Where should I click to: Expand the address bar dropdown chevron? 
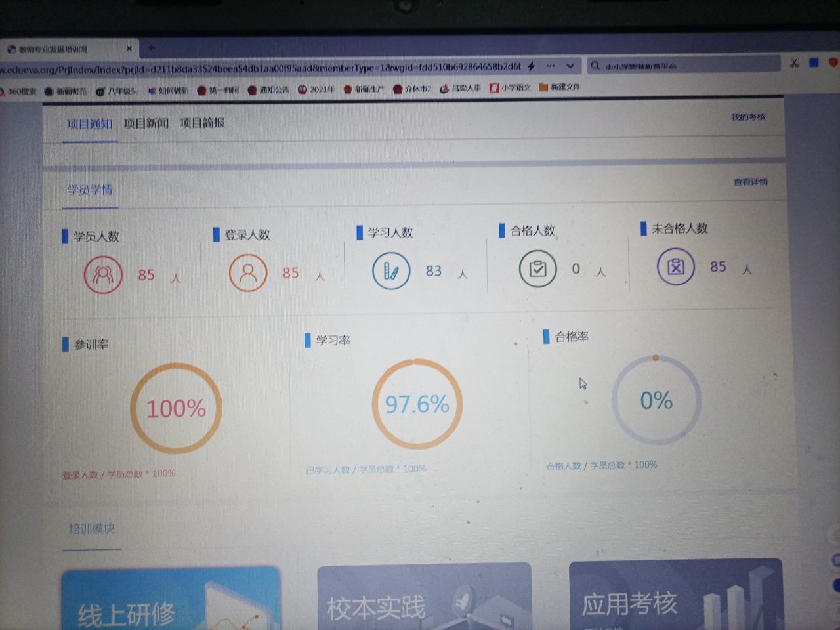click(x=570, y=66)
